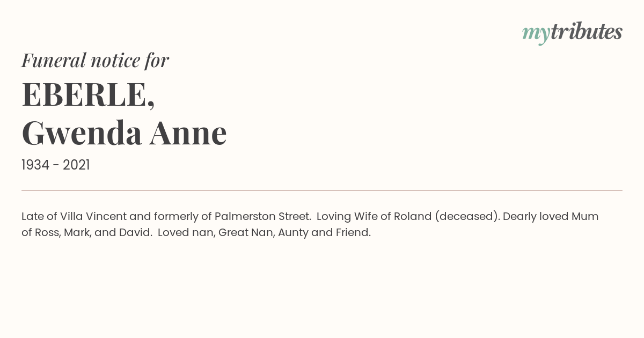Viewport: 644px width, 338px height.
Task: Click the horizontal divider line
Action: tap(322, 190)
